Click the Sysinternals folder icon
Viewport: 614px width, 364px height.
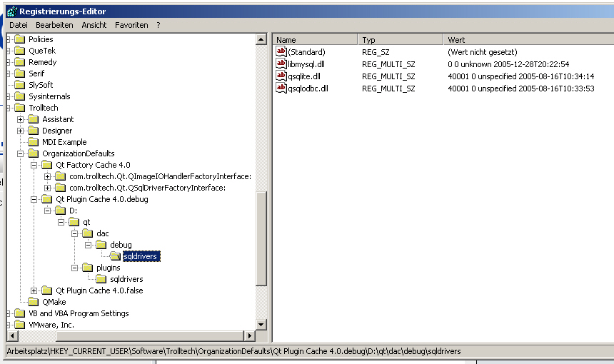coord(19,96)
